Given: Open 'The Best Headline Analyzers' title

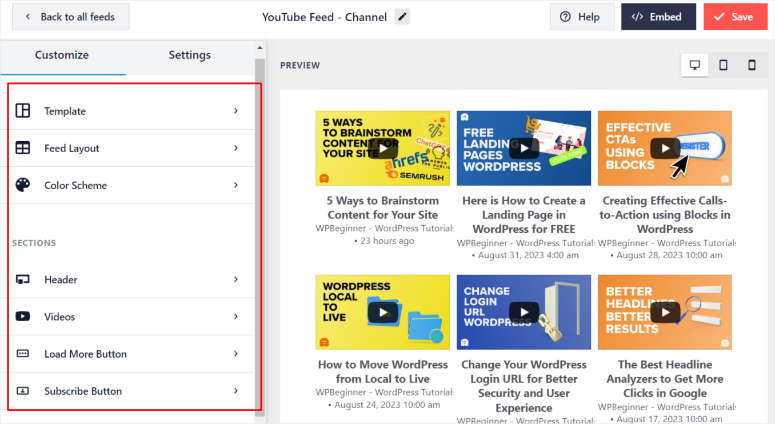Looking at the screenshot, I should tap(665, 379).
